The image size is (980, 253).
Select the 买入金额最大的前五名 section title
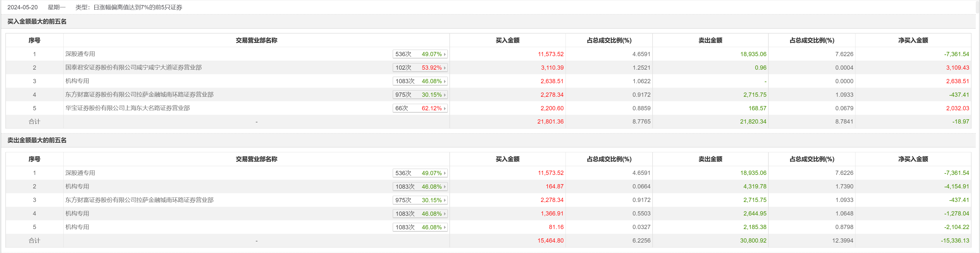click(37, 22)
